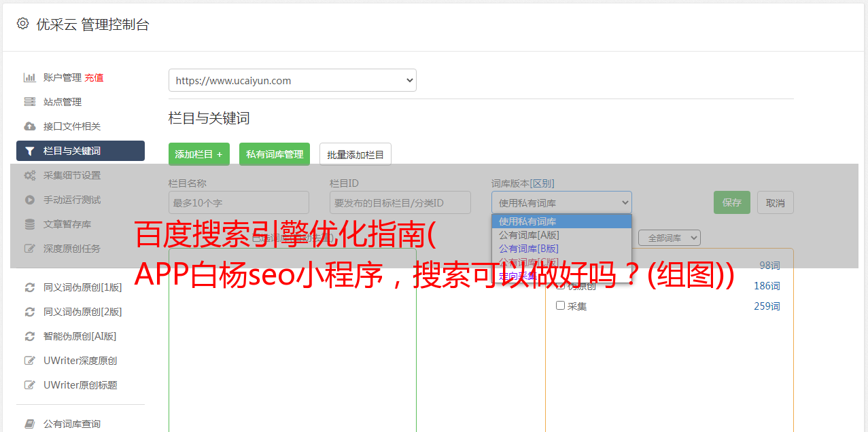The height and width of the screenshot is (432, 868).
Task: Click the bar chart icon for 账户管理
Action: (x=30, y=77)
